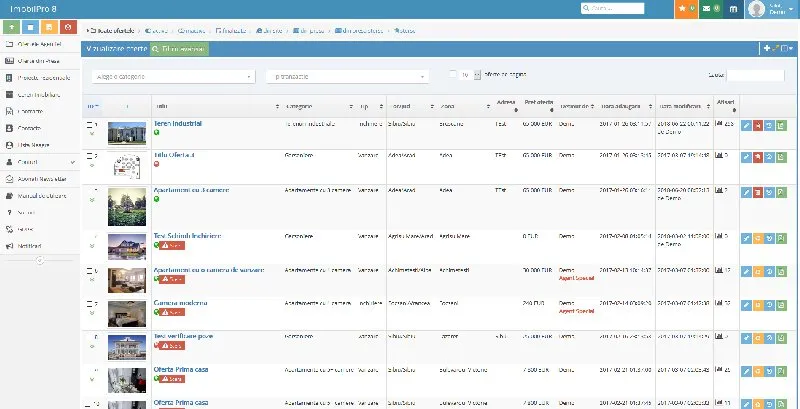The image size is (800, 409).
Task: Click the expand-arrows icon in the panel header
Action: [x=776, y=48]
